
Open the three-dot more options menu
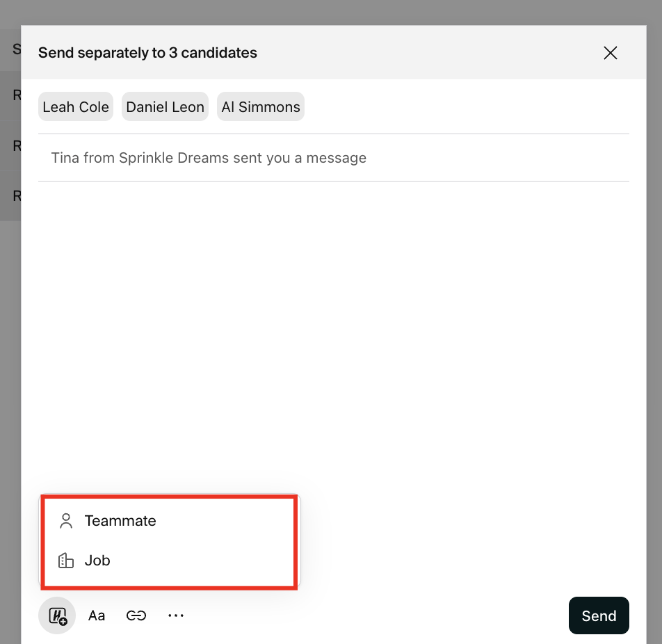coord(176,615)
